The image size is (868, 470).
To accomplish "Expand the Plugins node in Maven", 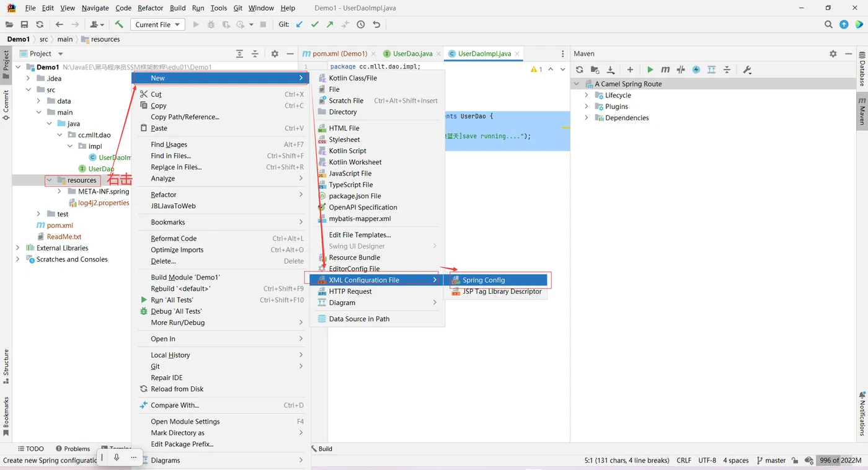I will 587,107.
